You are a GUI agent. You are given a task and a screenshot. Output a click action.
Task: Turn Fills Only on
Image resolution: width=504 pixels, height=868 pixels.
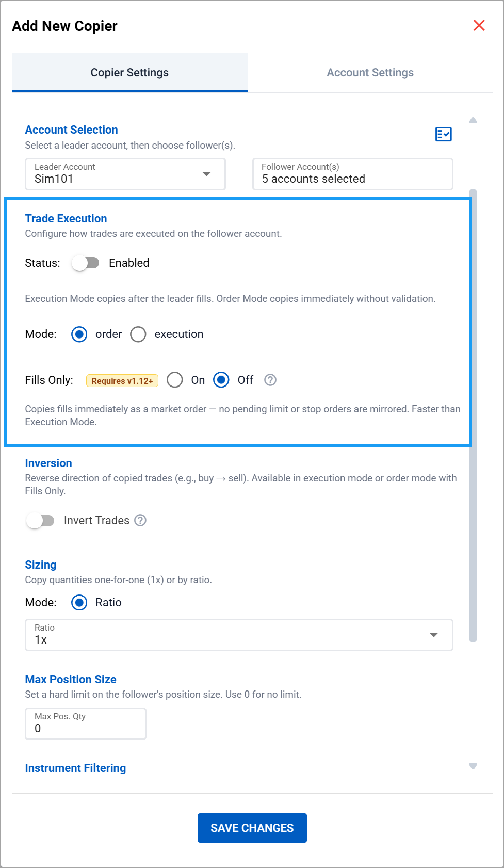175,380
